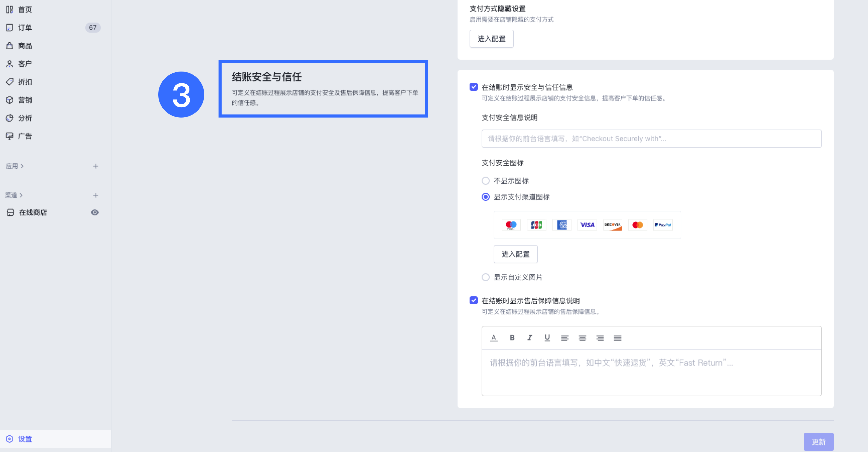Viewport: 868px width, 452px height.
Task: Click the plus icon next to 应用
Action: pos(96,166)
